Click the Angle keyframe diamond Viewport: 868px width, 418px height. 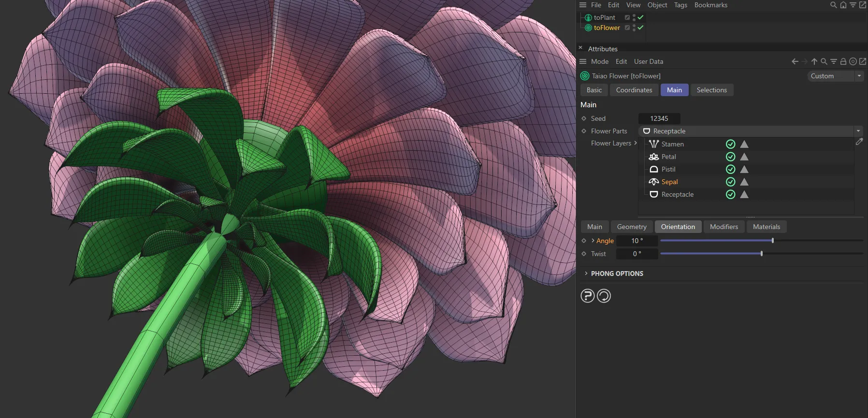coord(584,241)
